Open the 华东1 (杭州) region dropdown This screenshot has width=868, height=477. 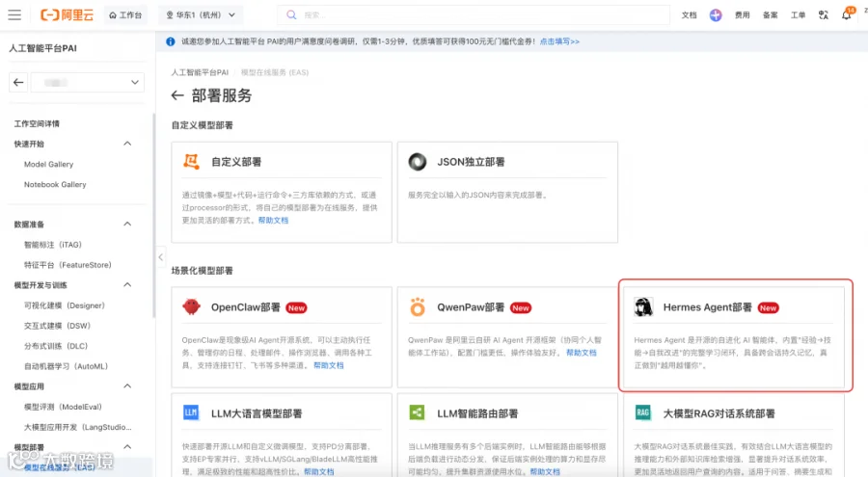click(201, 15)
